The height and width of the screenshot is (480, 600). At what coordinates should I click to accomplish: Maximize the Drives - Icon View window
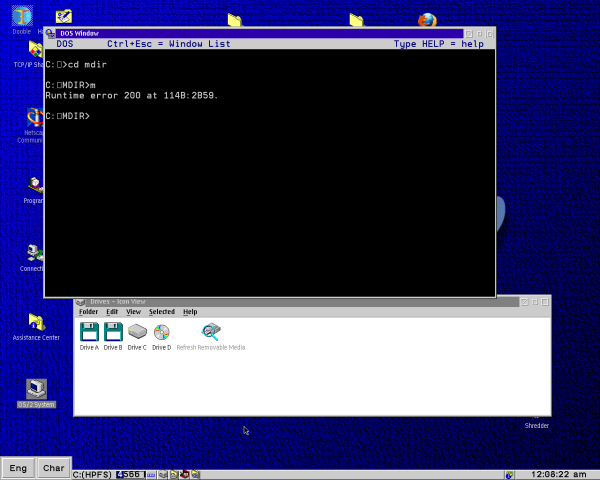pos(545,302)
